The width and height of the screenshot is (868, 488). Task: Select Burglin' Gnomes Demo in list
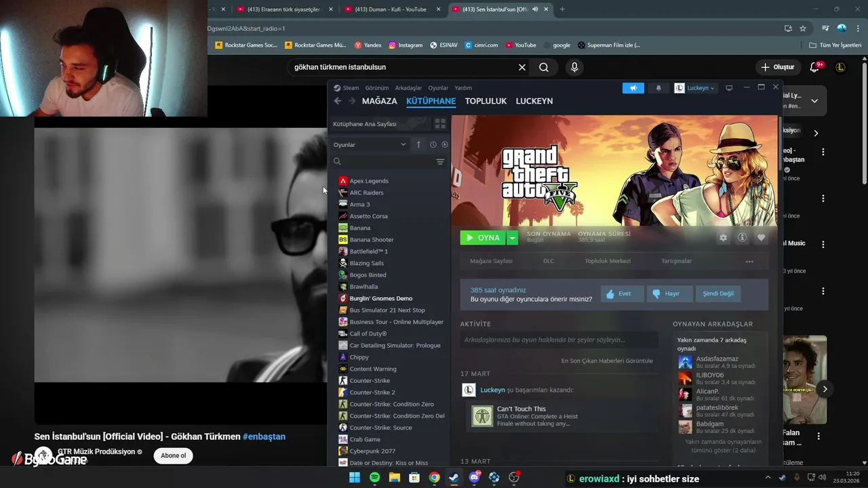(380, 298)
